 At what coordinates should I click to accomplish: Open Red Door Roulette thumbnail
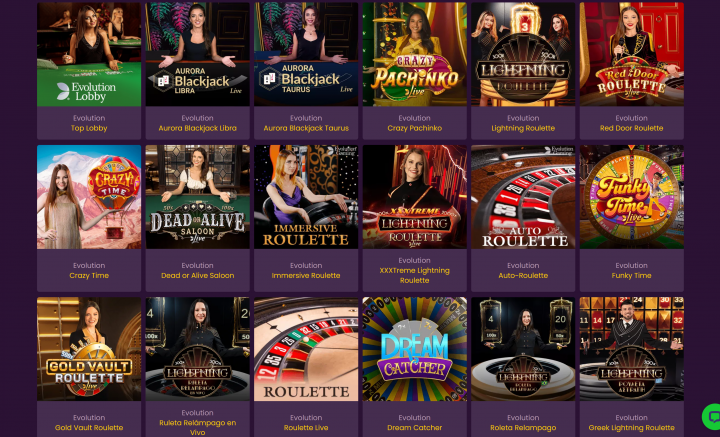click(x=631, y=54)
